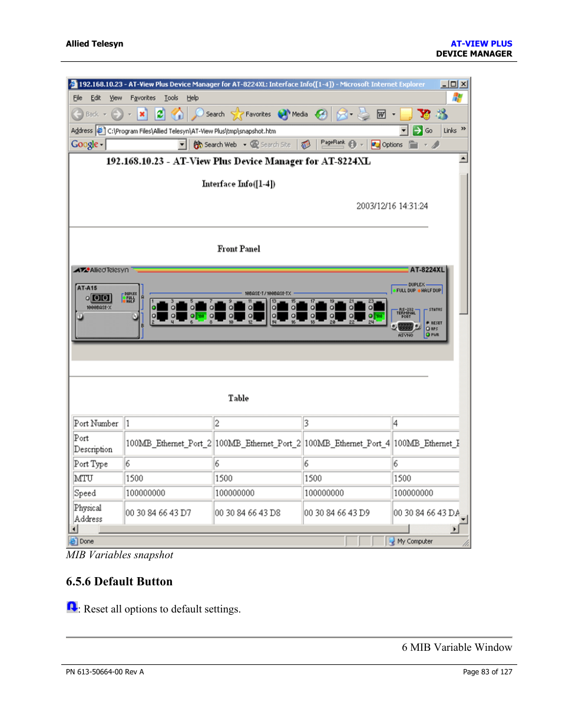Click the browser Forward arrow
Image resolution: width=562 pixels, height=728 pixels.
[x=117, y=114]
